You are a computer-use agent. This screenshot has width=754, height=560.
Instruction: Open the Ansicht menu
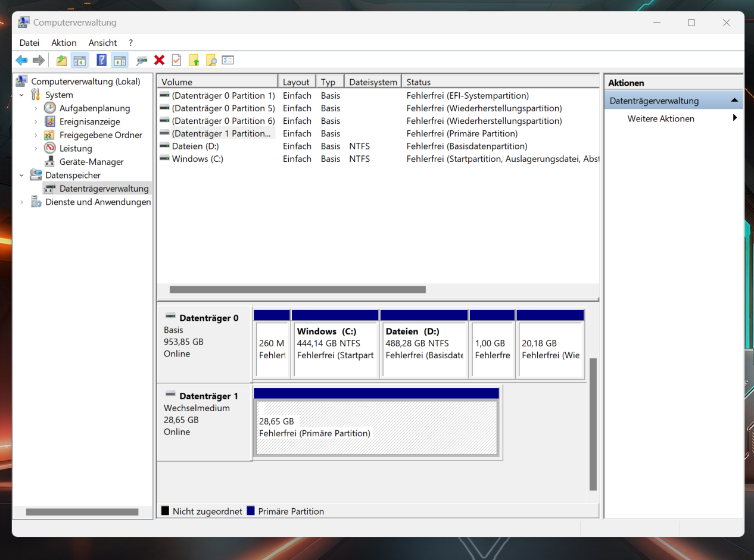(102, 42)
